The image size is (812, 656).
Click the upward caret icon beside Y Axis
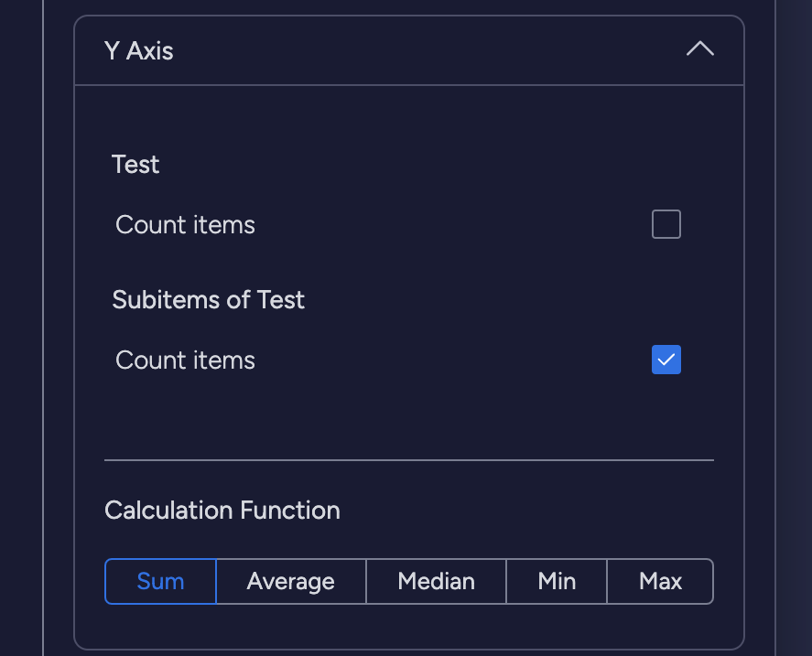(x=699, y=50)
